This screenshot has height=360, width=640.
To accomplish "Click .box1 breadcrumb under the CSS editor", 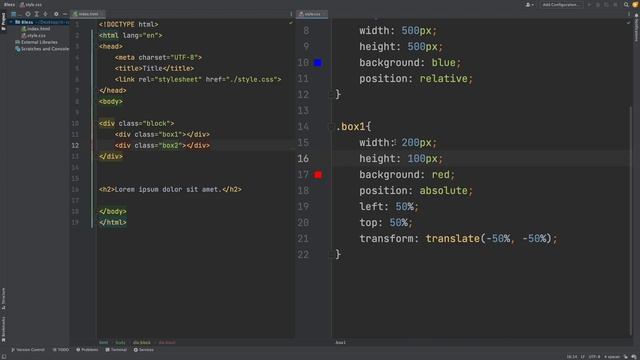I will [x=340, y=342].
